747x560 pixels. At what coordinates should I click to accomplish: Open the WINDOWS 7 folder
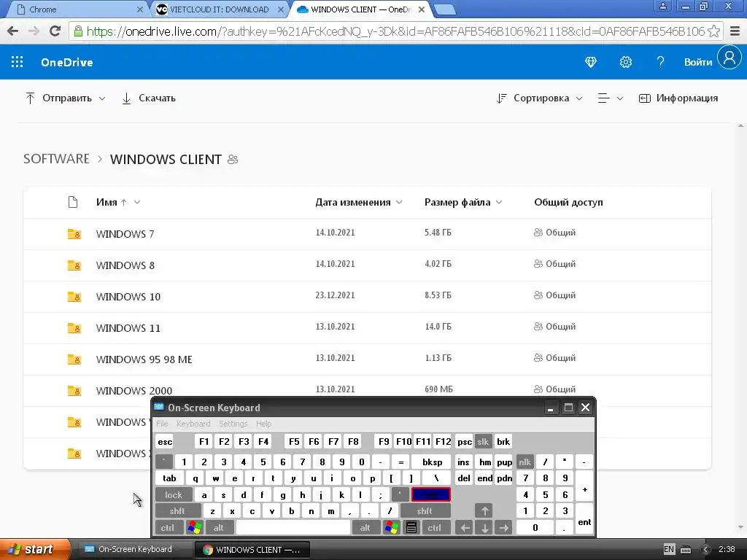125,234
